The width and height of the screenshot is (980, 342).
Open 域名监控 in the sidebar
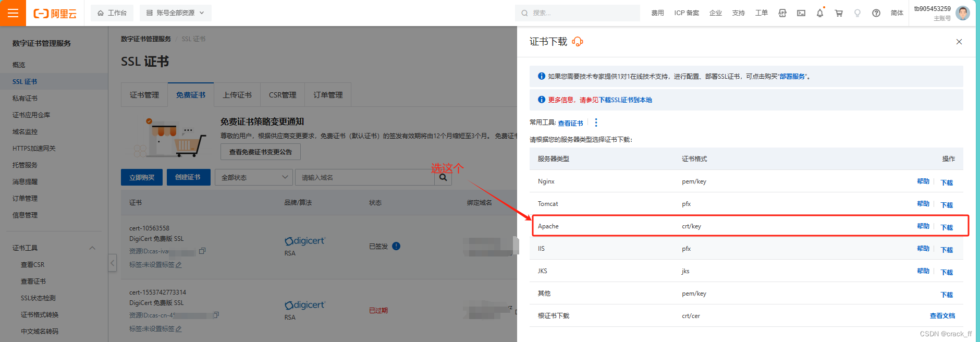coord(25,132)
